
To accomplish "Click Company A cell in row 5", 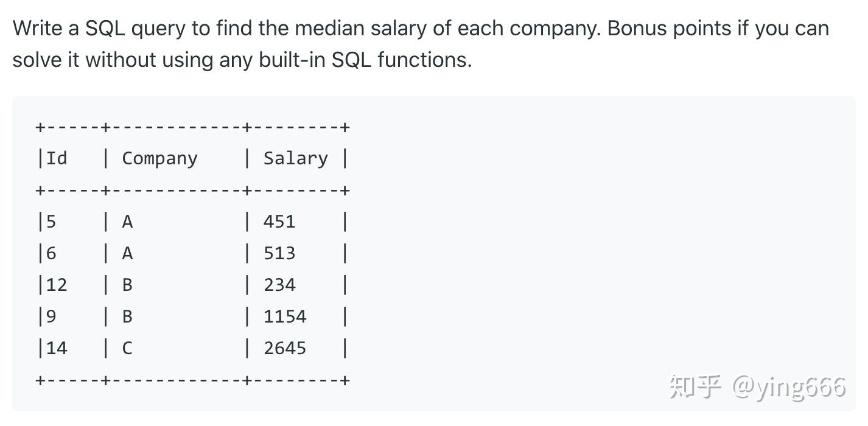I will point(127,222).
